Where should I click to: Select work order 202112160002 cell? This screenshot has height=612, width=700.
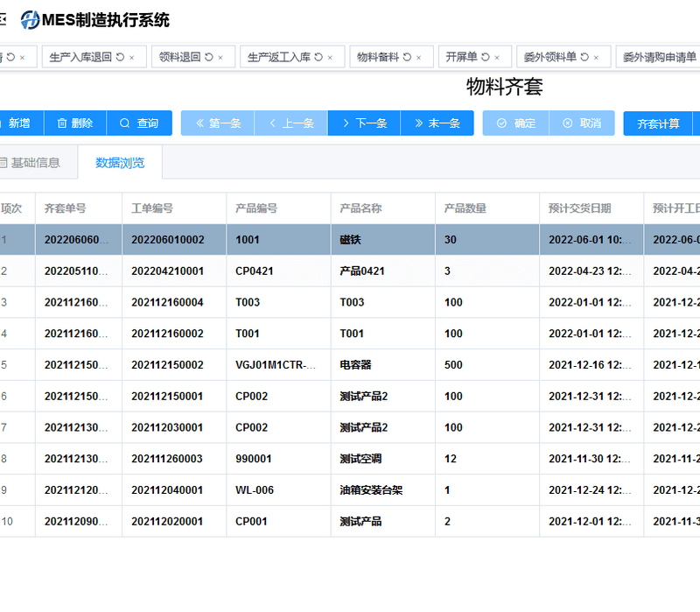pyautogui.click(x=174, y=334)
